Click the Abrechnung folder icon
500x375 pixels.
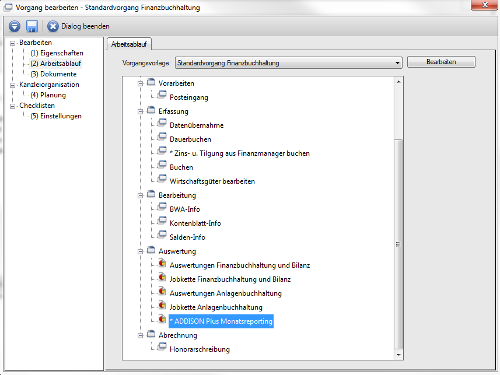151,334
